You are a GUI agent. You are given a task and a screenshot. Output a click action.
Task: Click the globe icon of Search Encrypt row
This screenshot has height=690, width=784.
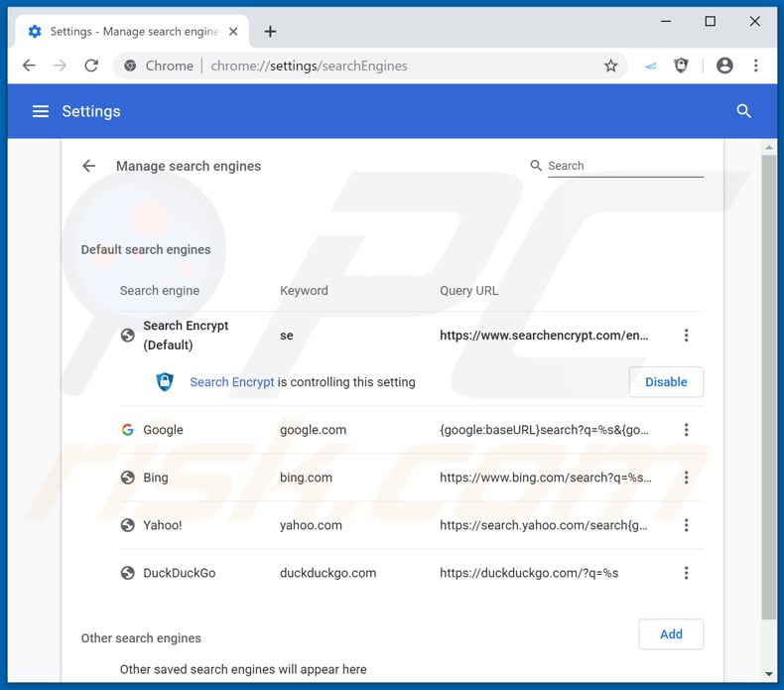click(x=127, y=336)
